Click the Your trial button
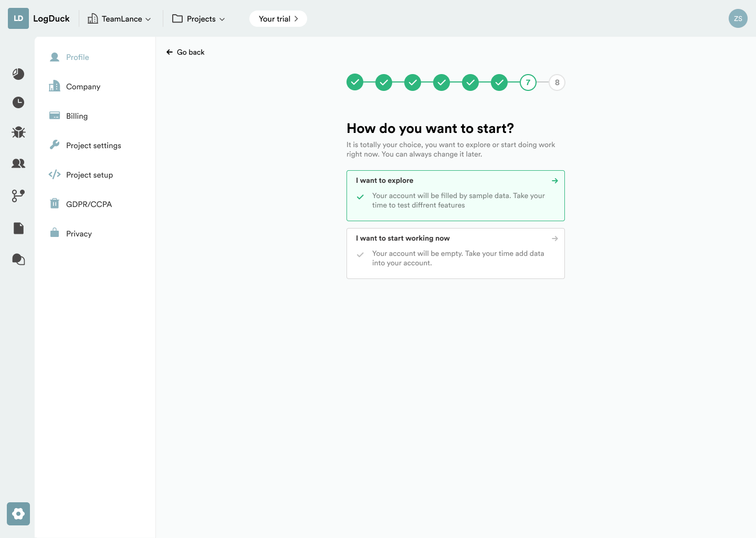Image resolution: width=756 pixels, height=538 pixels. coord(278,19)
